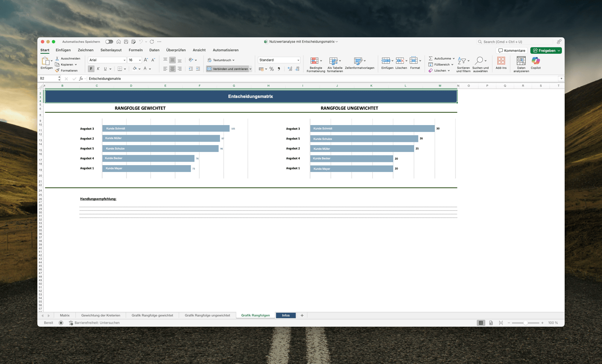Open the Einfügen ribbon tab

[63, 50]
